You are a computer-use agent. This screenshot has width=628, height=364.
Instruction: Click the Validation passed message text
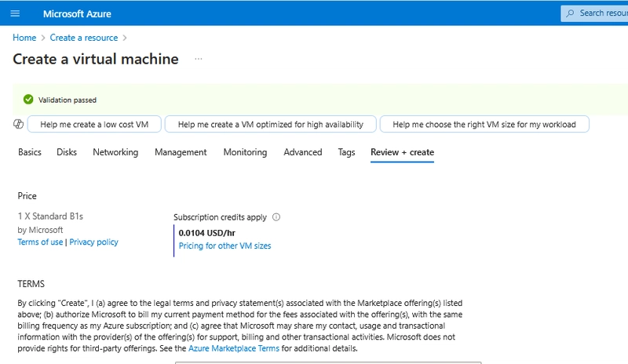pos(68,100)
